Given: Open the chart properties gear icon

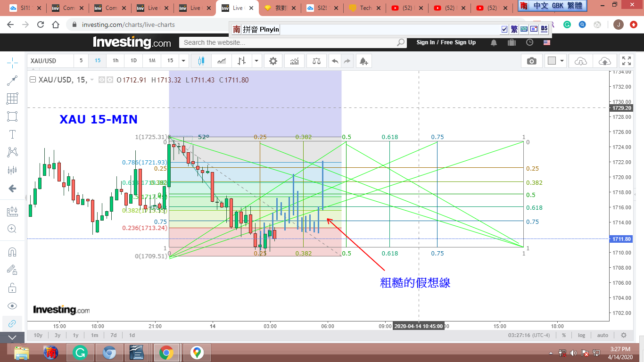Looking at the screenshot, I should [273, 61].
